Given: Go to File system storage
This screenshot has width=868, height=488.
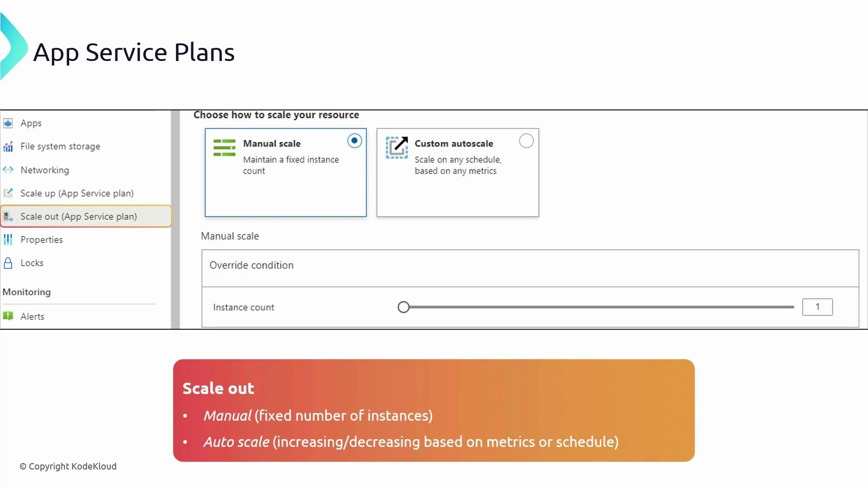Looking at the screenshot, I should coord(60,146).
